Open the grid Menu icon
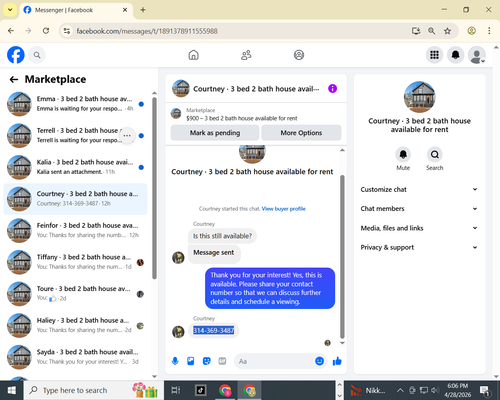 [434, 55]
